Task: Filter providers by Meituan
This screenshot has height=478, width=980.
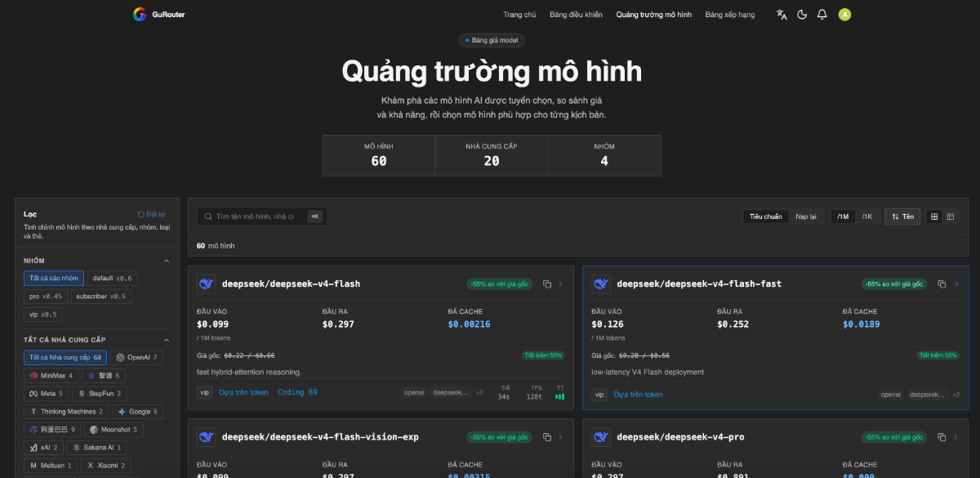Action: pos(51,466)
